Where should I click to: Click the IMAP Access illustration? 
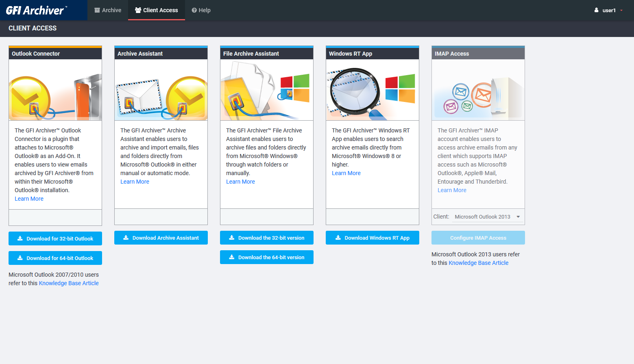point(478,90)
